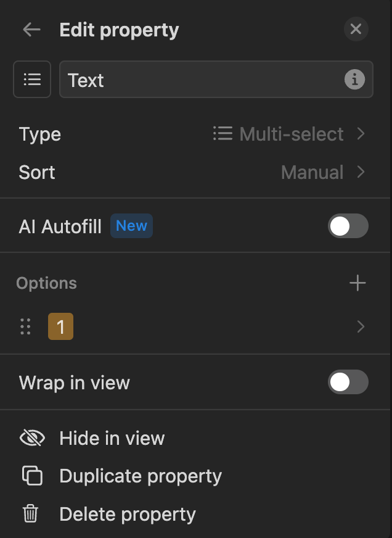This screenshot has height=538, width=392.
Task: Click the property name text field
Action: [197, 80]
